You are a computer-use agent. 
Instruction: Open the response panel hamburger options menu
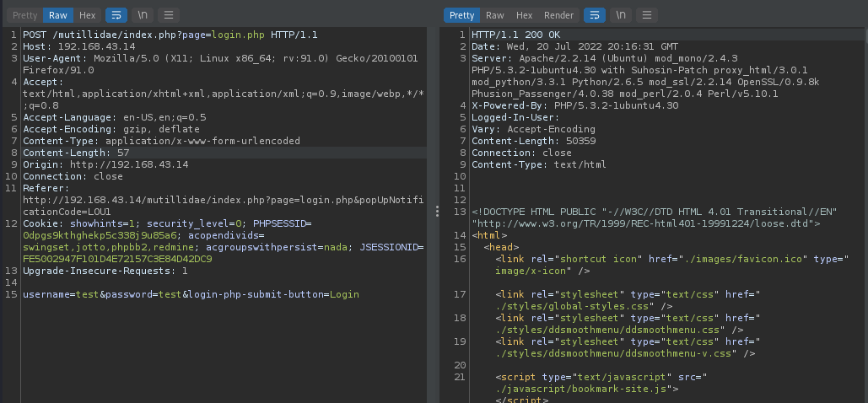point(647,15)
